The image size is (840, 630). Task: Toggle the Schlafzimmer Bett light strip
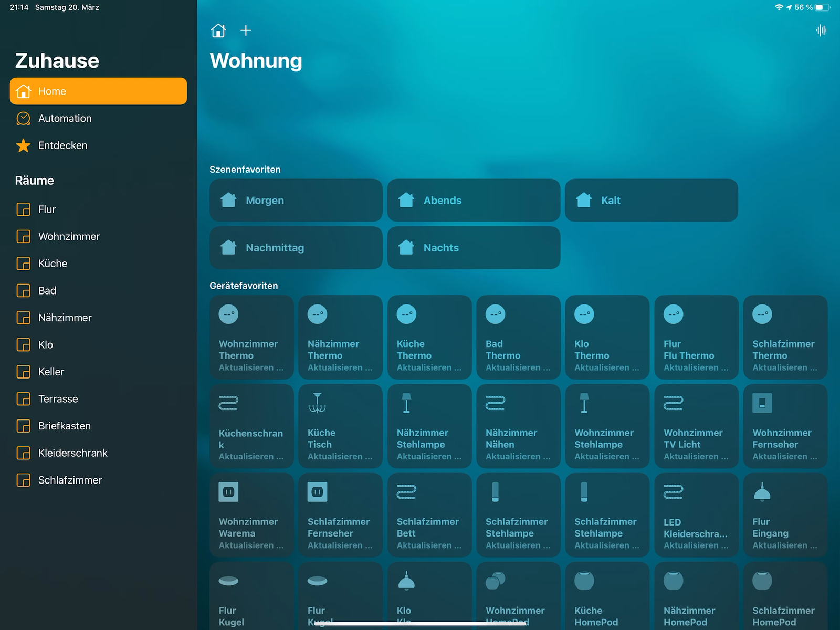[x=429, y=515]
